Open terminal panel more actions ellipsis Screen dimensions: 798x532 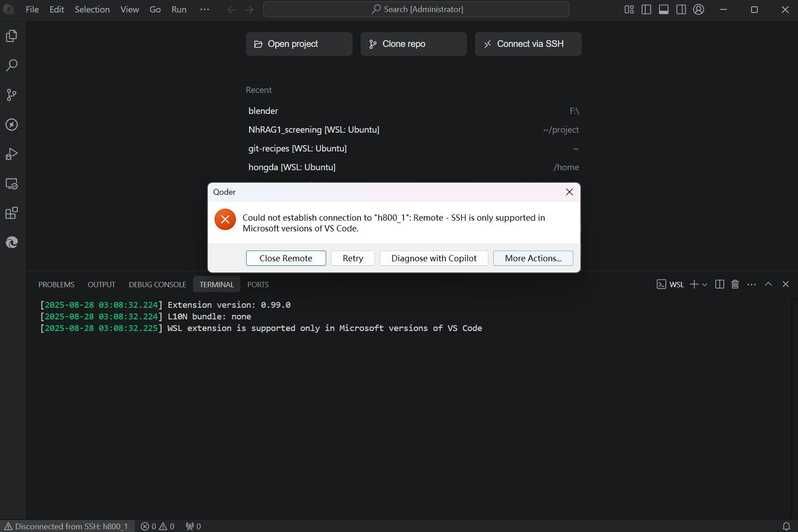(752, 285)
